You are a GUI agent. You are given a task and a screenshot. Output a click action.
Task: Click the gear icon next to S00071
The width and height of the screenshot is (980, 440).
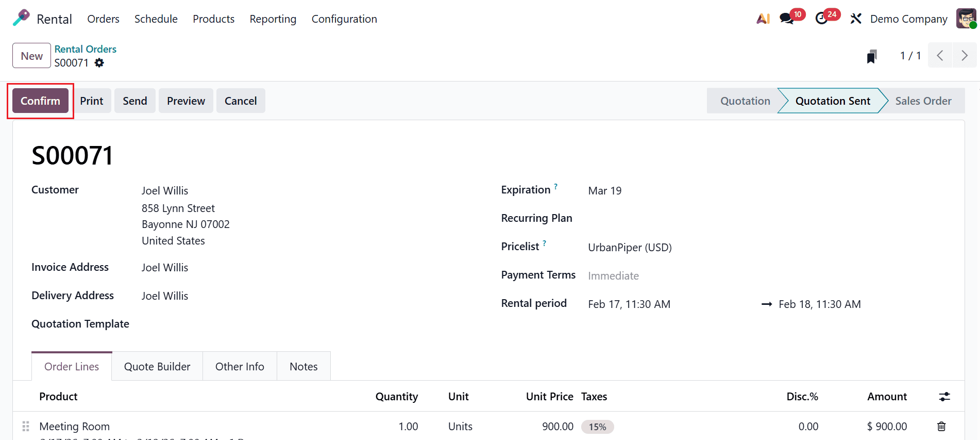[x=99, y=62]
